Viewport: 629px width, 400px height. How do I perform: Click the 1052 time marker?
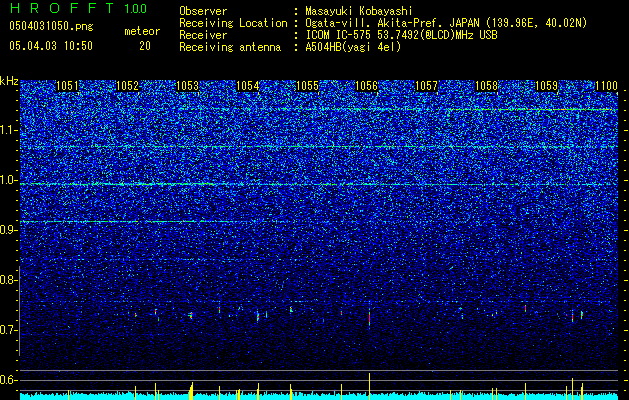pos(127,86)
